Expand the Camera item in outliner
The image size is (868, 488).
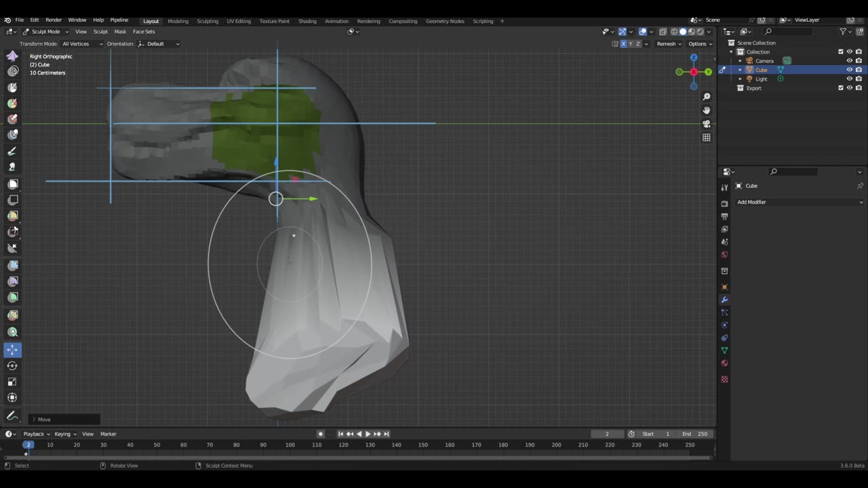pyautogui.click(x=741, y=60)
